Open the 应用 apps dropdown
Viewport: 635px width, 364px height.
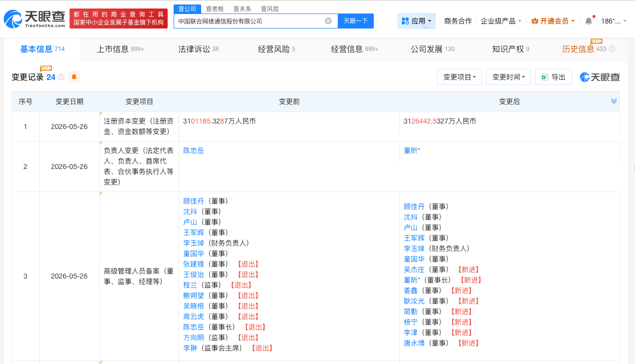point(417,21)
